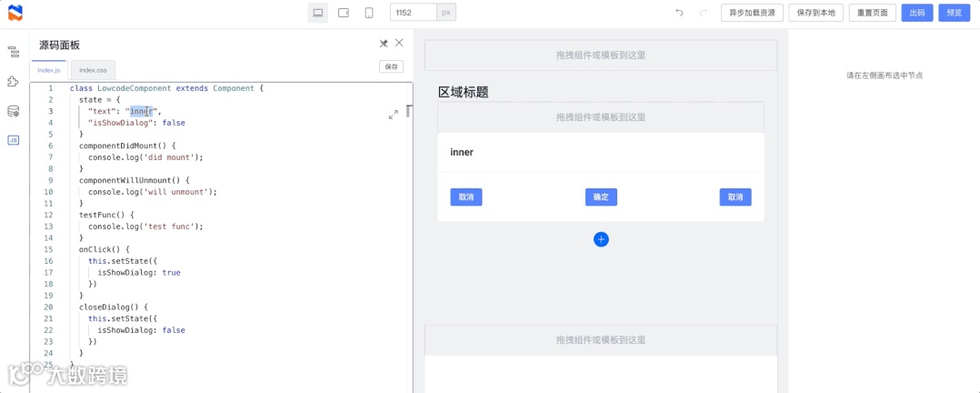Switch to tablet device preview icon

(343, 13)
